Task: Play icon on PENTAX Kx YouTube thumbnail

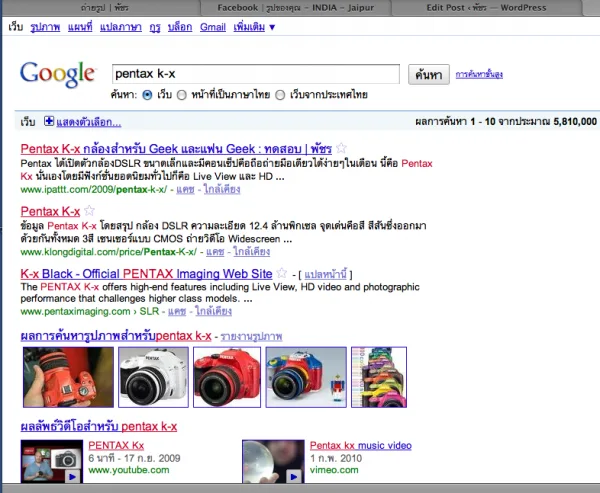Action: (72, 477)
